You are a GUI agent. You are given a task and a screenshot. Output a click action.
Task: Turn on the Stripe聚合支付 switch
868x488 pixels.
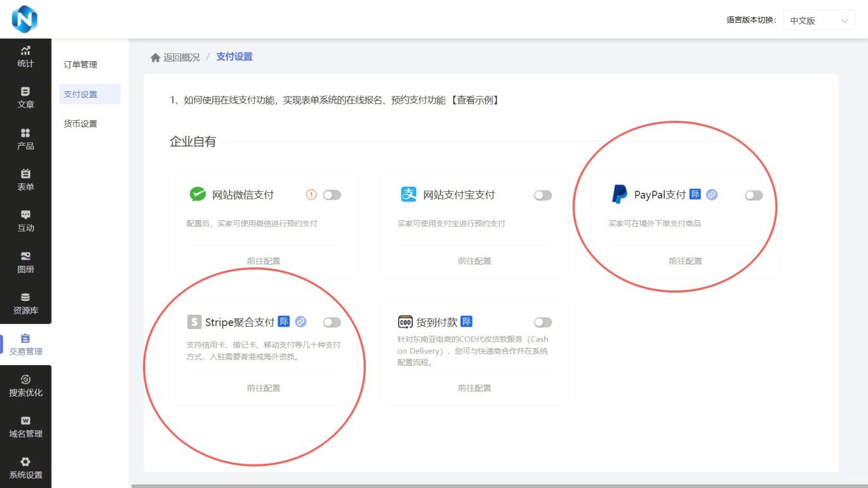point(332,322)
